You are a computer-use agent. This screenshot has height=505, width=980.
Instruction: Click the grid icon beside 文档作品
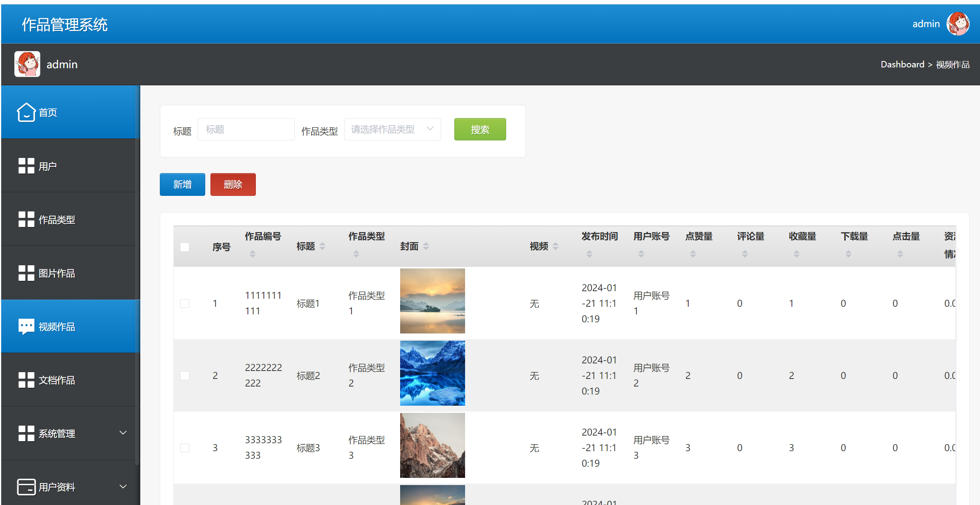26,380
